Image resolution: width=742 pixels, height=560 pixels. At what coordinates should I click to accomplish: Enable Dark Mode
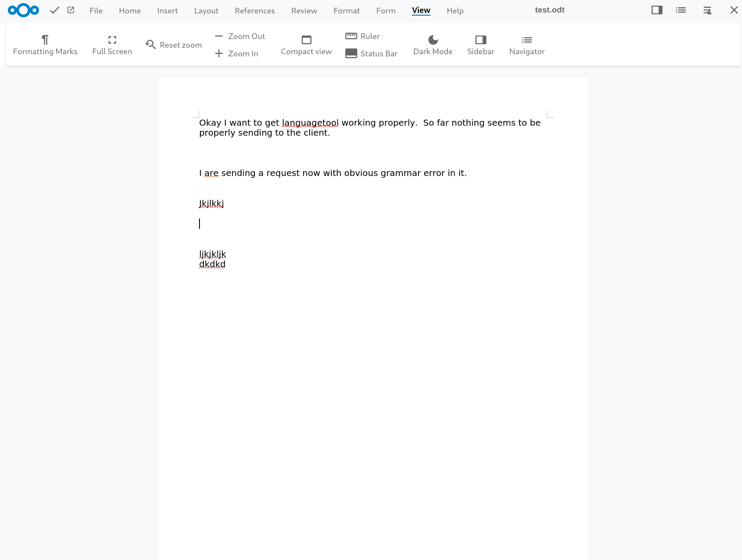point(432,45)
